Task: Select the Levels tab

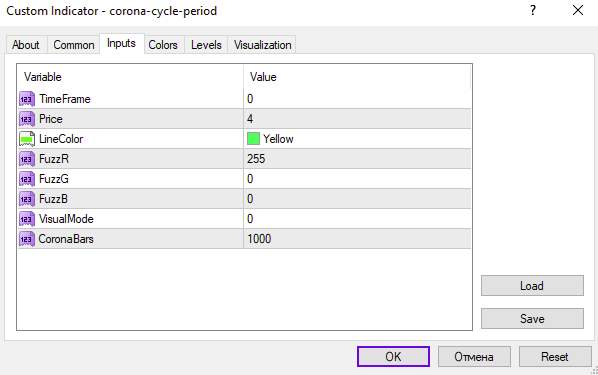Action: point(206,45)
